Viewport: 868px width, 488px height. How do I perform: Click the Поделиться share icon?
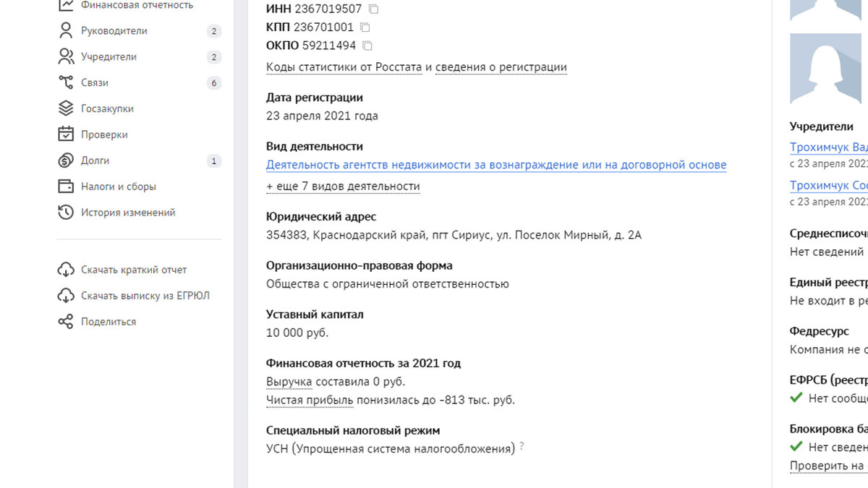click(x=66, y=322)
